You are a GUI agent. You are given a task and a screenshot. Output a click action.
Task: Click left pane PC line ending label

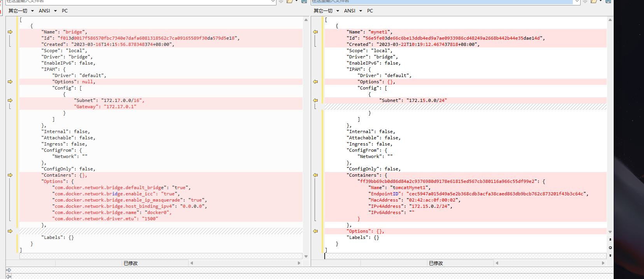click(65, 11)
